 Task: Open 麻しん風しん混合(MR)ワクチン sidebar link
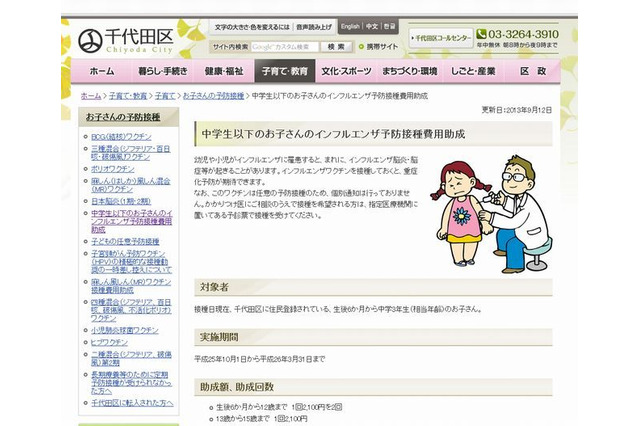[x=131, y=185]
